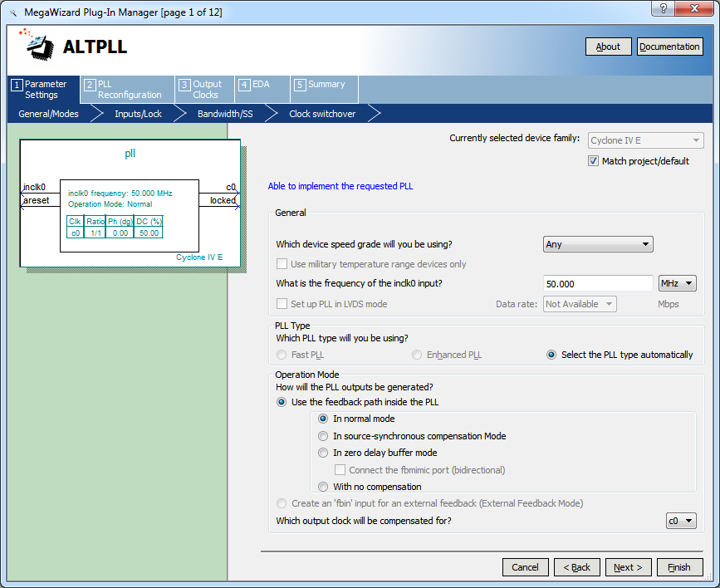Close the MegaWizard window
The width and height of the screenshot is (720, 588).
tap(694, 8)
